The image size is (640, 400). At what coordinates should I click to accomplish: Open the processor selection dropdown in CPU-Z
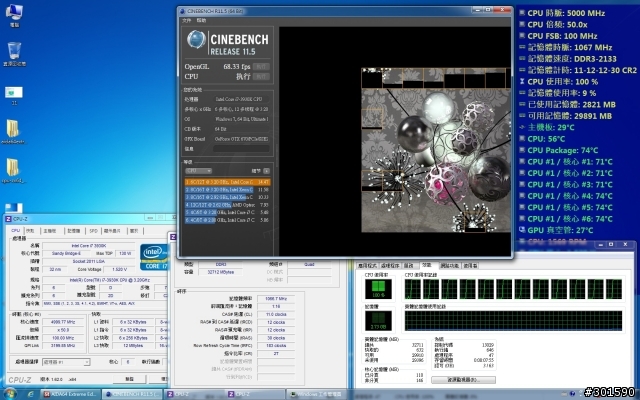[65, 362]
